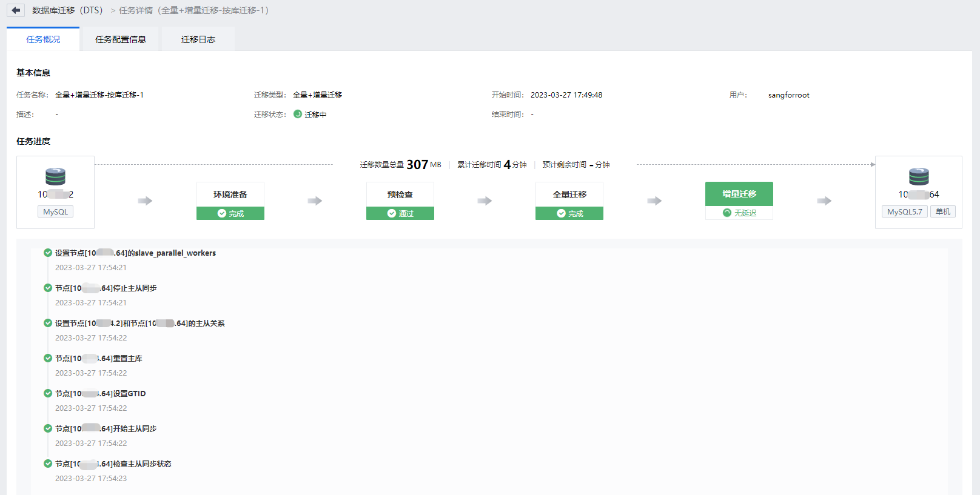Viewport: 980px width, 495px height.
Task: Click the 单机 tag on target database
Action: [x=942, y=211]
